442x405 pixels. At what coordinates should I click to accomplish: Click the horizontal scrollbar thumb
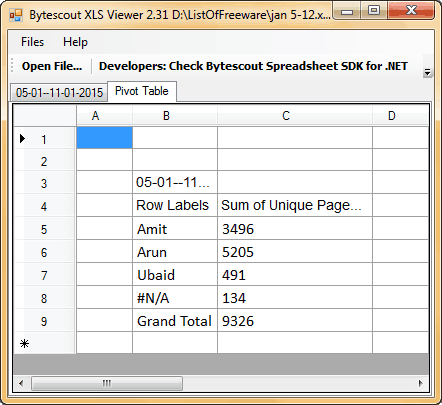[x=107, y=383]
